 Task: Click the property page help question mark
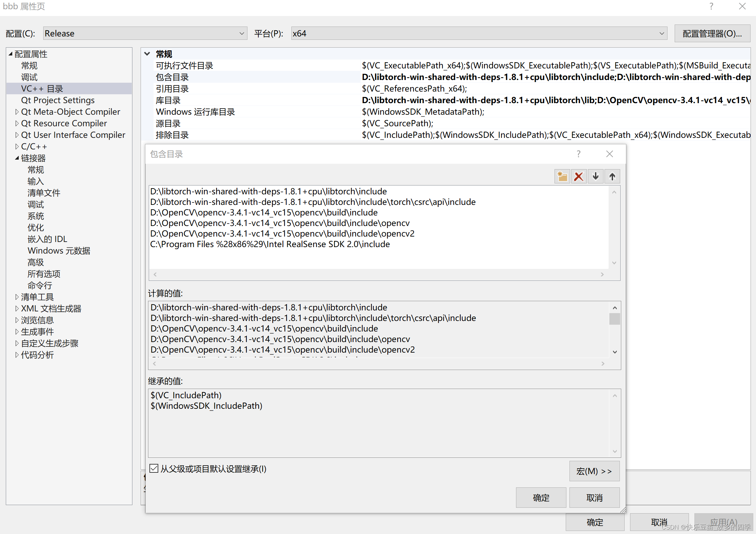coord(711,6)
